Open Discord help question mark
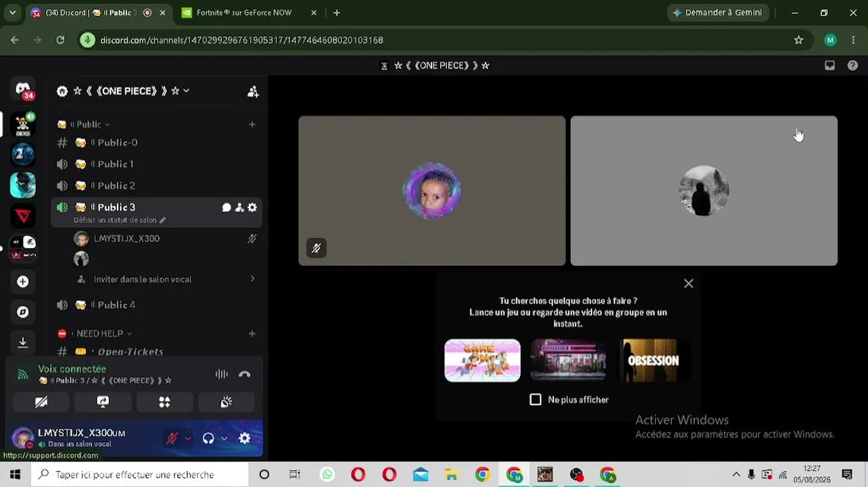 coord(852,66)
